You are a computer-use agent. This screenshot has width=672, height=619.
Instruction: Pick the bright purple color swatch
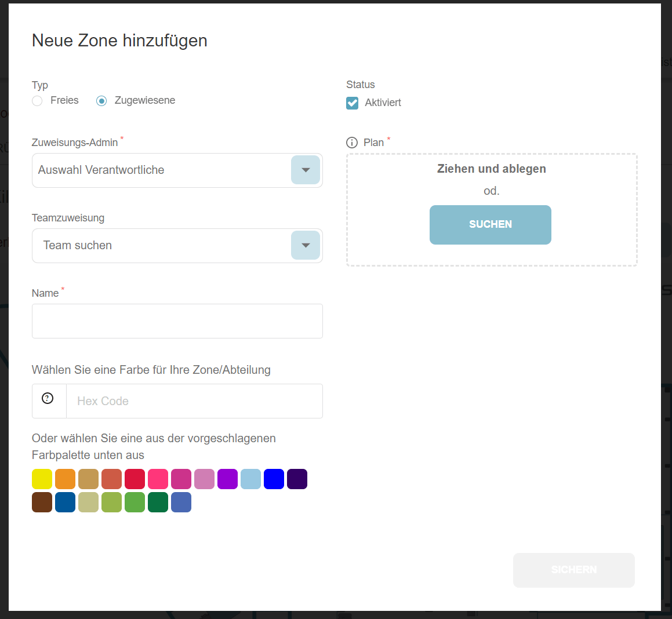[x=227, y=479]
